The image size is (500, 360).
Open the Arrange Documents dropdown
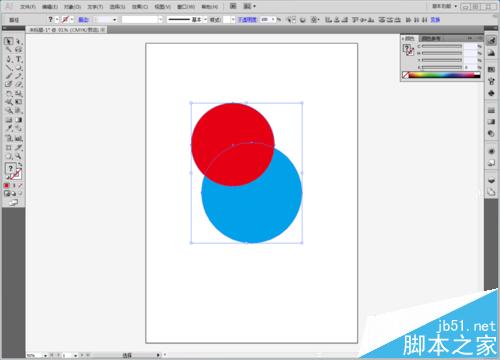[x=249, y=6]
